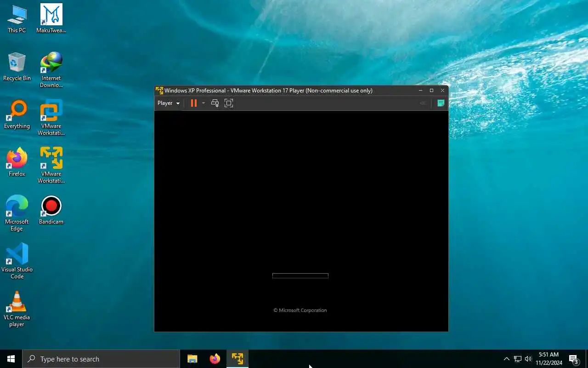
Task: Open Firefox from the taskbar
Action: [x=215, y=359]
